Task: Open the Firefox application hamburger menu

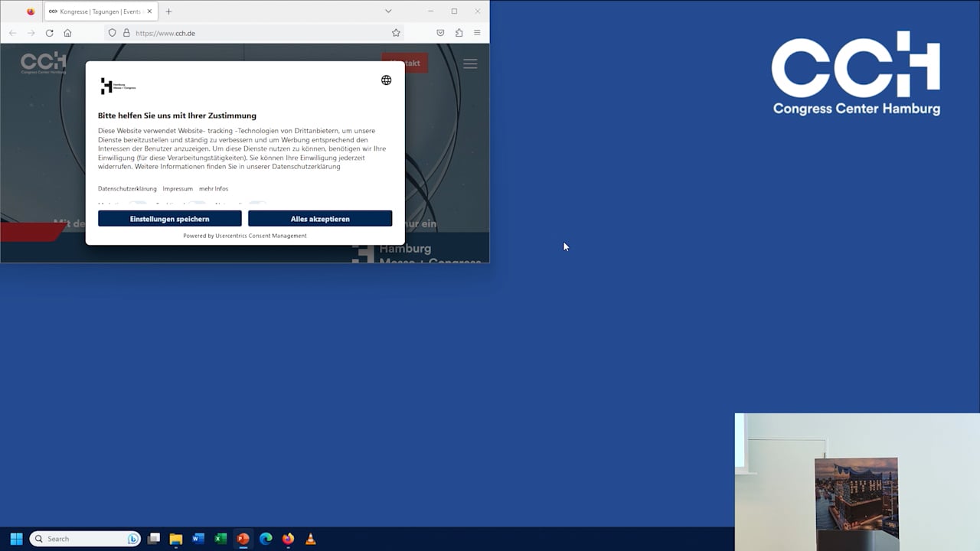Action: coord(477,33)
